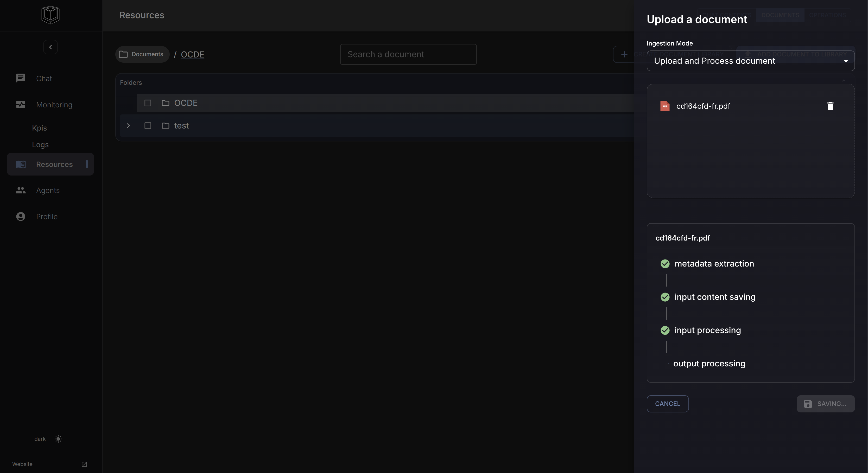Open the Ingestion Mode dropdown
This screenshot has width=868, height=473.
point(750,61)
